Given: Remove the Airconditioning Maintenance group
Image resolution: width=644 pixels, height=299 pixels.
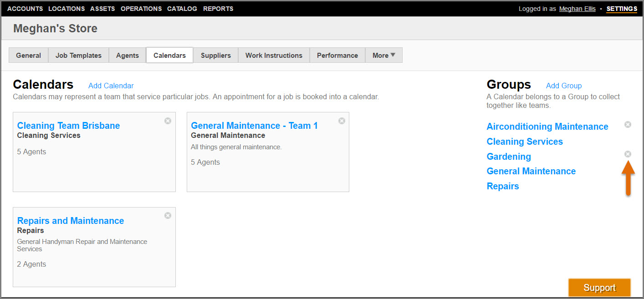Looking at the screenshot, I should click(628, 124).
